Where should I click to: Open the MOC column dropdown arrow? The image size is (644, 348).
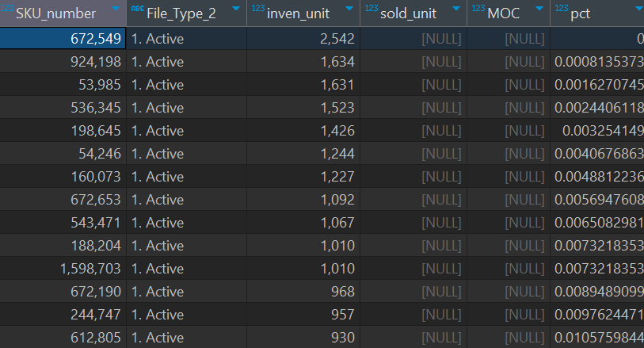coord(539,9)
